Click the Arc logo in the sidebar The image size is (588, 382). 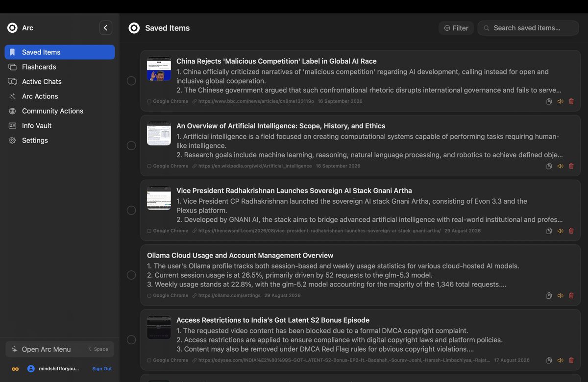[12, 28]
